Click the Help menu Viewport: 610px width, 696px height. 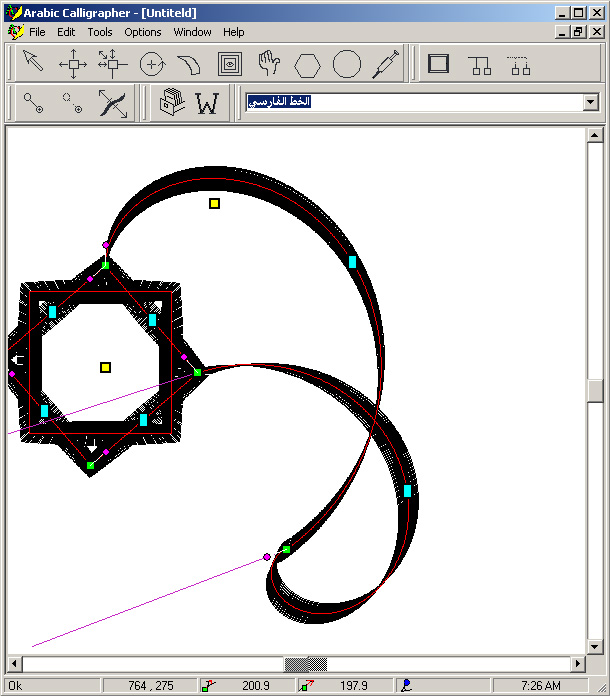[x=234, y=32]
